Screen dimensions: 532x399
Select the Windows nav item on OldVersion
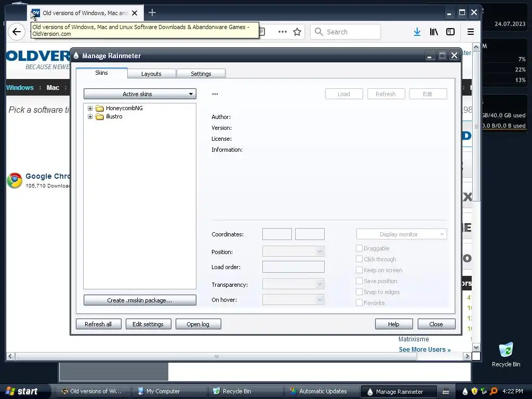20,87
